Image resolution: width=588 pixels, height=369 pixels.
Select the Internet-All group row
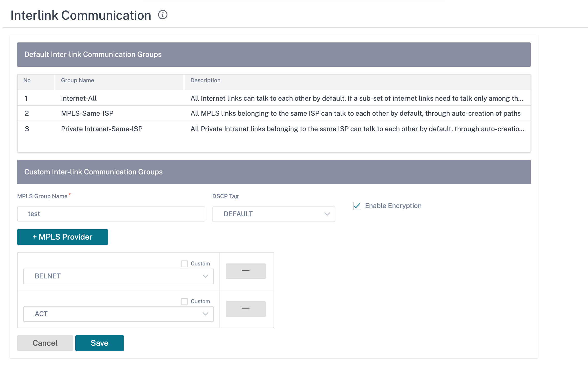point(274,98)
